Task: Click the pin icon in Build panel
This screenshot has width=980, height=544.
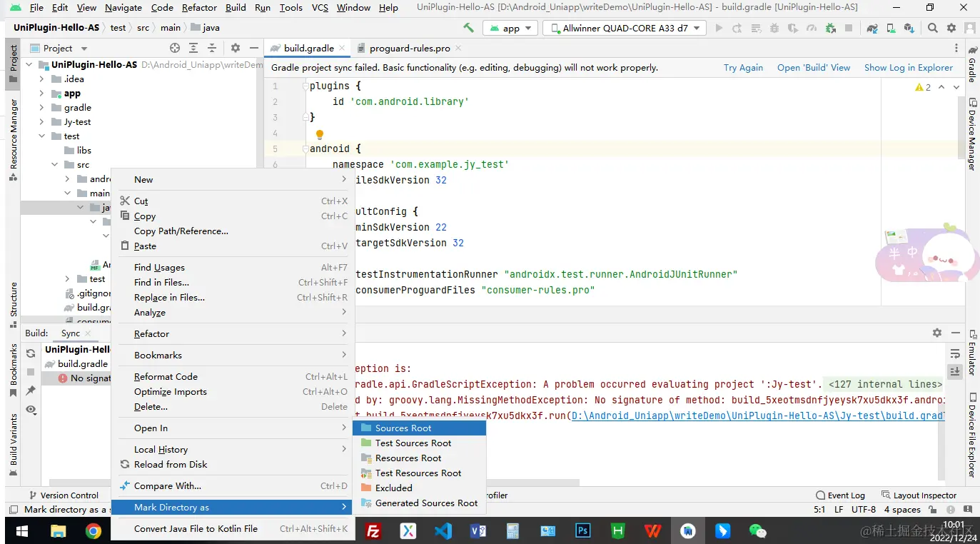Action: (31, 391)
